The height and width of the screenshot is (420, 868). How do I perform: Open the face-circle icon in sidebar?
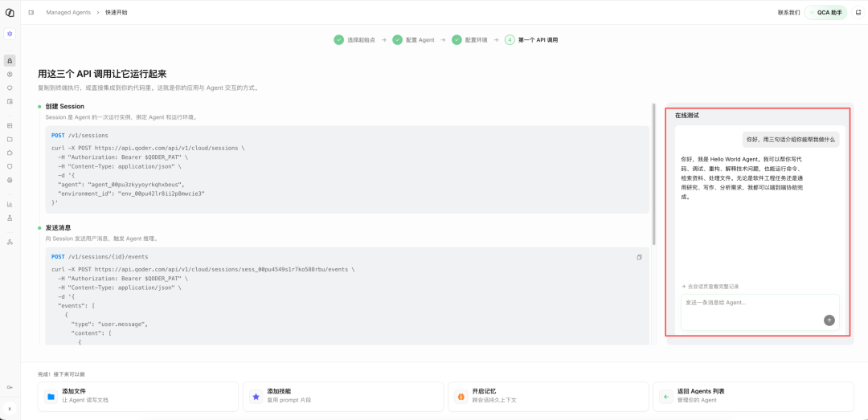[10, 74]
